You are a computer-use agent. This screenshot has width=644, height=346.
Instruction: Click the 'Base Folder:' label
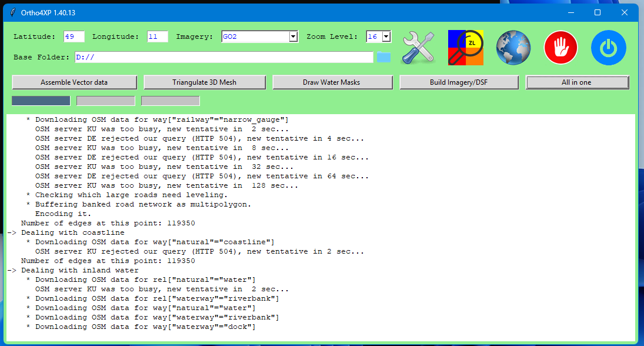(x=42, y=57)
